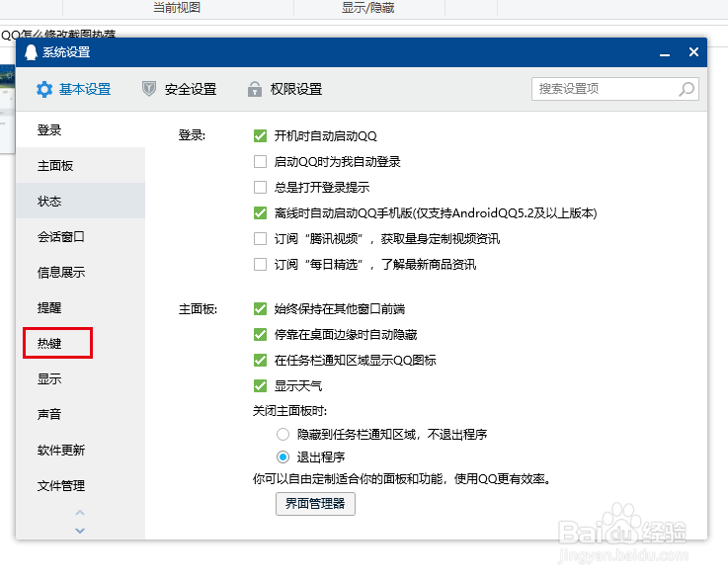Uncheck 显示天气 checkbox
Screen dimensions: 728x581
[260, 386]
